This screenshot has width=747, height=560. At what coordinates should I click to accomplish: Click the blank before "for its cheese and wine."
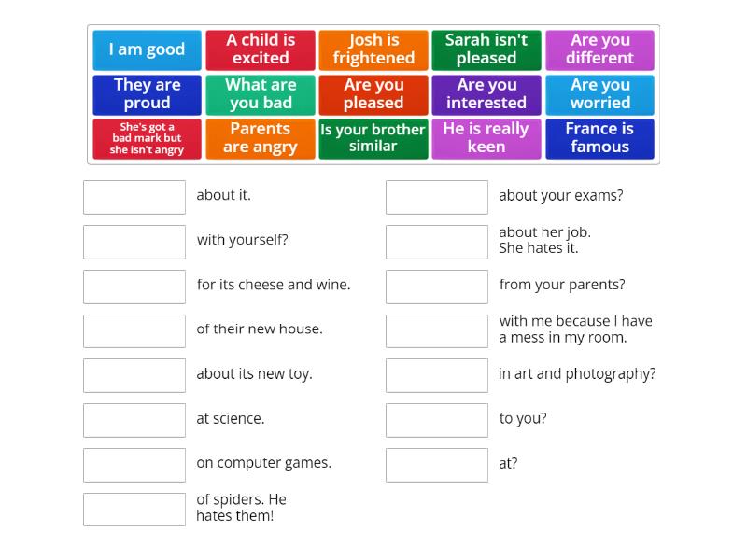(134, 287)
